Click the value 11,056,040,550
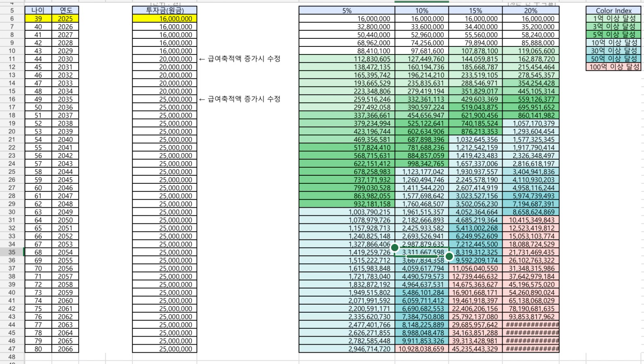The image size is (644, 364). click(475, 268)
